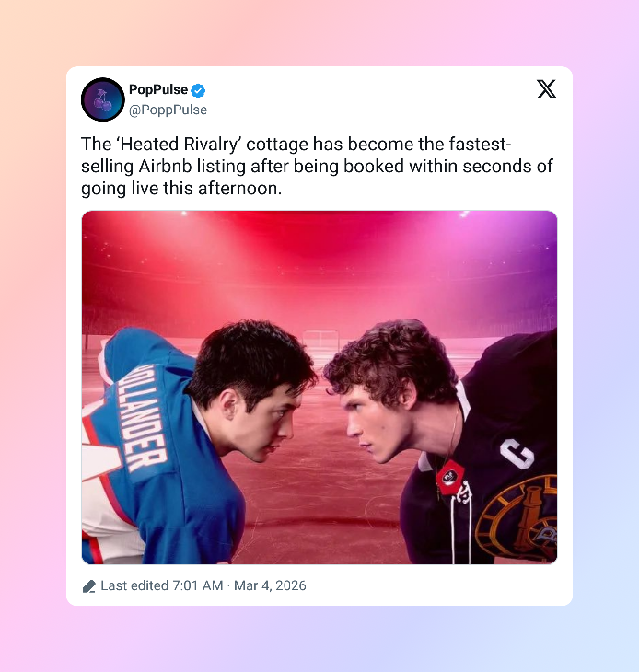Open the attached hockey rink image
The width and height of the screenshot is (639, 672).
(x=319, y=388)
